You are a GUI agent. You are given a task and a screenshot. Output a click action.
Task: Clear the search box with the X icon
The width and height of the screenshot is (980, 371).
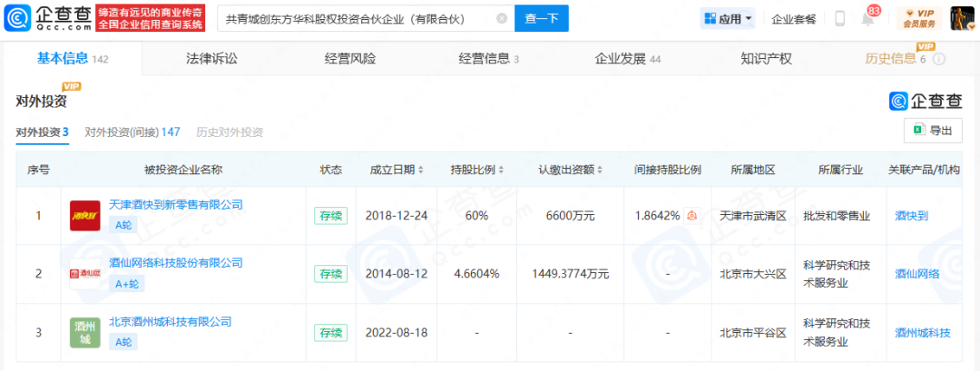click(x=501, y=19)
